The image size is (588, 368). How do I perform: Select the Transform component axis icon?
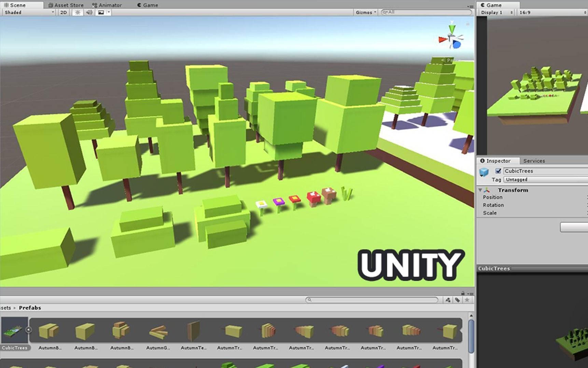(x=487, y=191)
